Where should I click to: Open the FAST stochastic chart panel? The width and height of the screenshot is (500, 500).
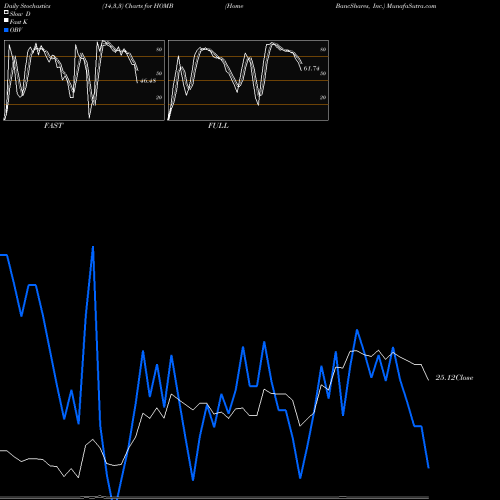(84, 80)
